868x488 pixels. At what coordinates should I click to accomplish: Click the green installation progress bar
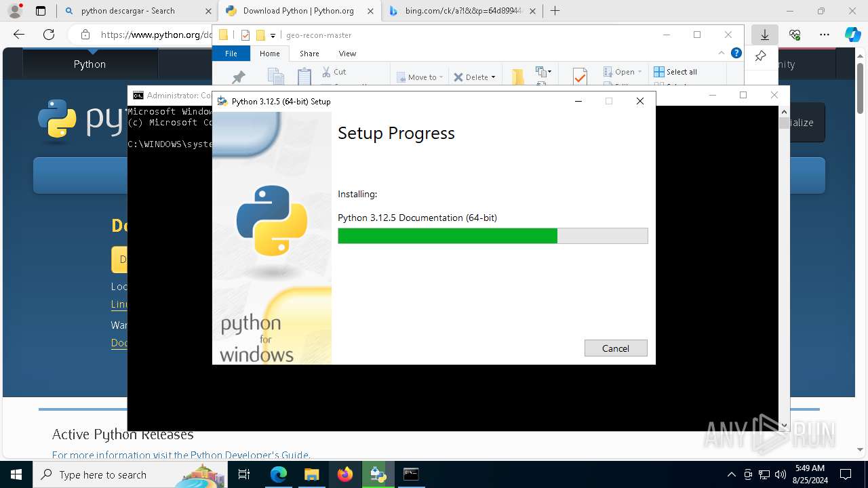[x=492, y=236]
